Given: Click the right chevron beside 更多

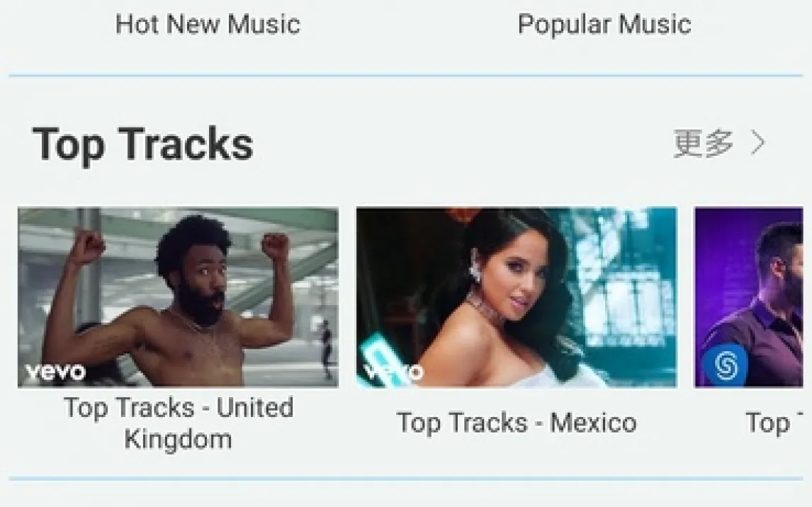Looking at the screenshot, I should tap(758, 143).
